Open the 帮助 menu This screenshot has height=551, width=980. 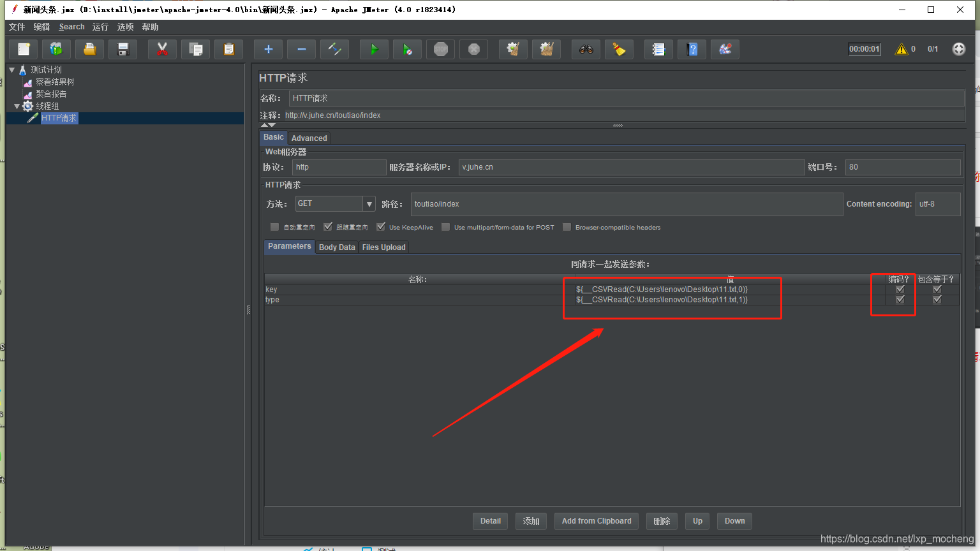(150, 27)
